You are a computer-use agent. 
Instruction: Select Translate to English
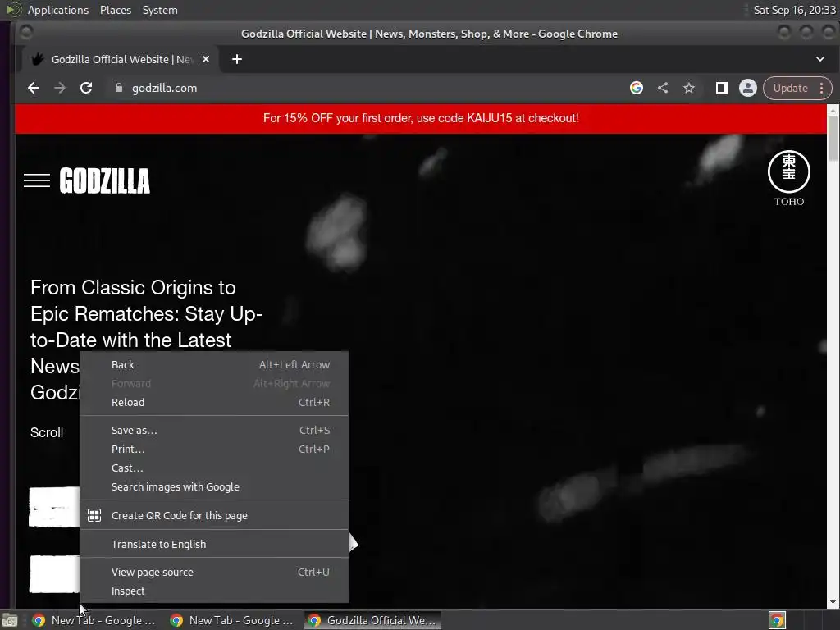click(214, 545)
